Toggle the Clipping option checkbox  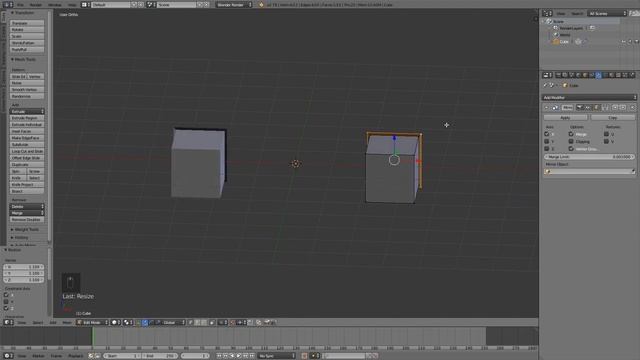coord(571,141)
